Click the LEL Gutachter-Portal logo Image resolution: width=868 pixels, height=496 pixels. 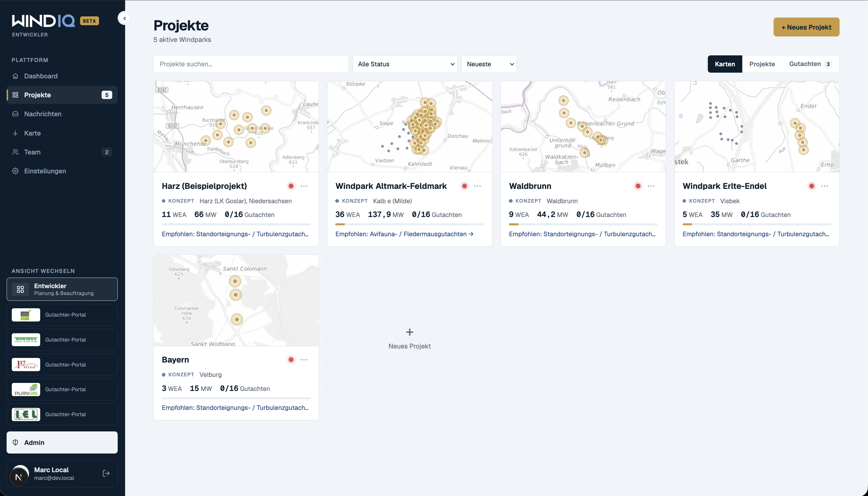pyautogui.click(x=26, y=414)
